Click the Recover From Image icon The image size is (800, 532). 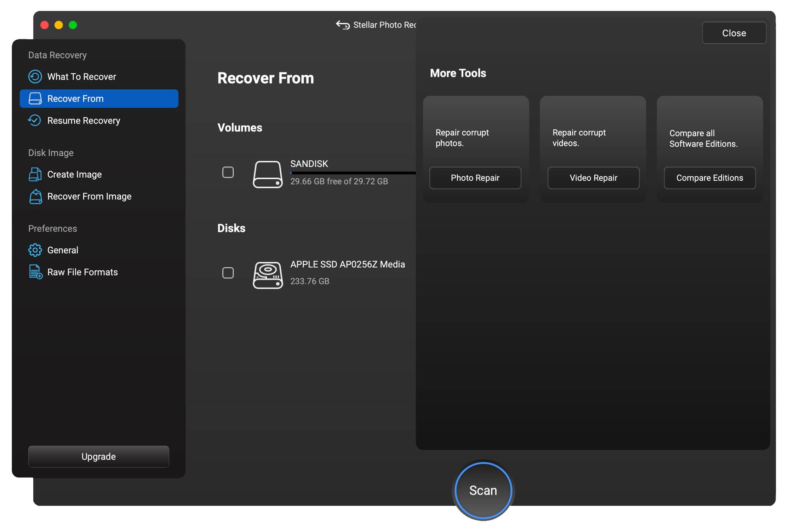pos(35,196)
